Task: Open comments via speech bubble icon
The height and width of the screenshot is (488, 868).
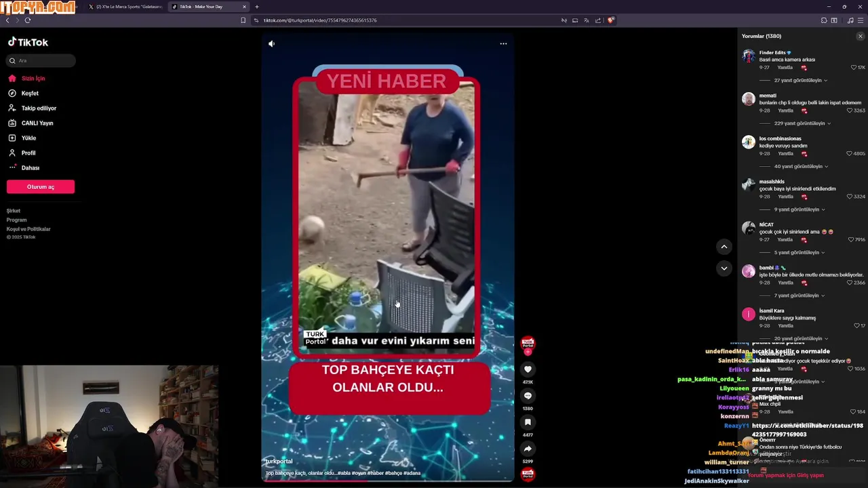Action: pos(528,396)
